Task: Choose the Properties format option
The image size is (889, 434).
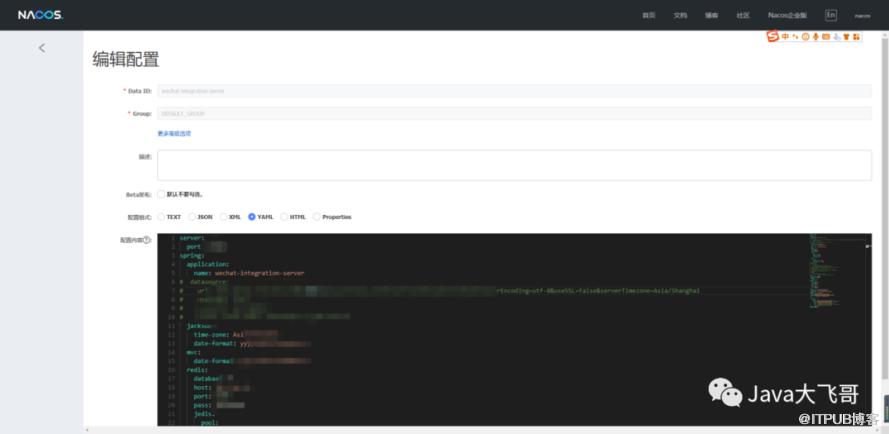Action: tap(317, 216)
